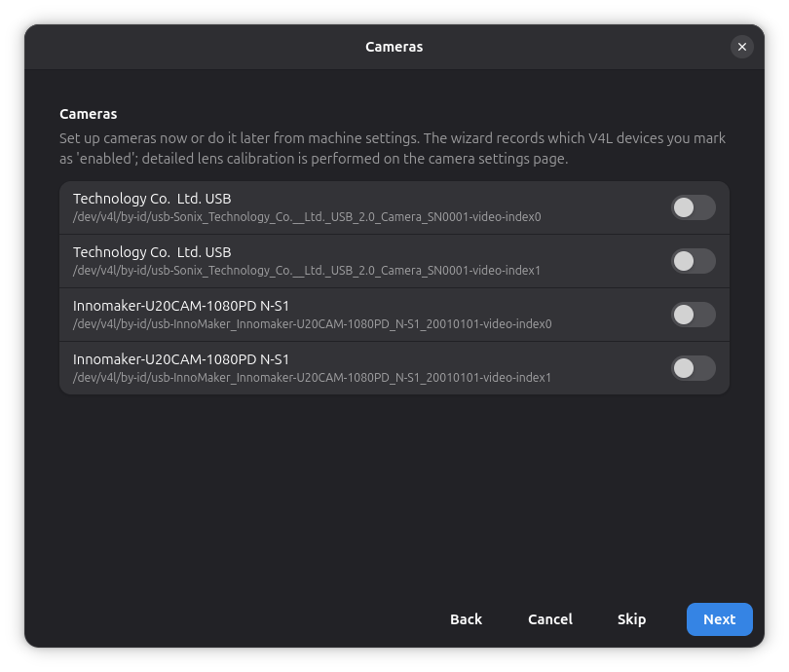Skip the camera setup step
The image size is (789, 672).
[x=631, y=619]
